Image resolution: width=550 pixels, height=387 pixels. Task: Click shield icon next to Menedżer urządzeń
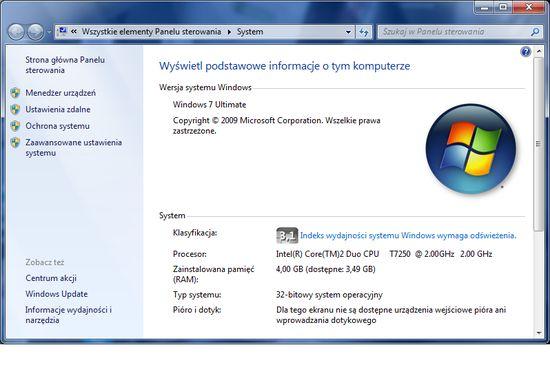15,93
